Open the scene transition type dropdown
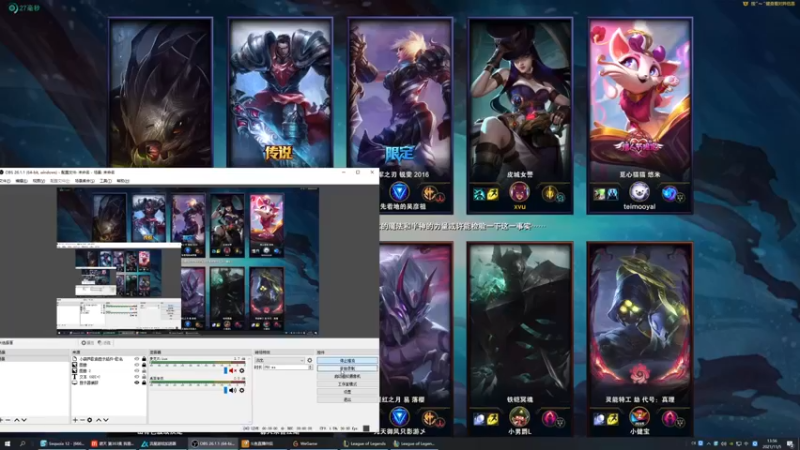The height and width of the screenshot is (450, 800). pyautogui.click(x=279, y=360)
